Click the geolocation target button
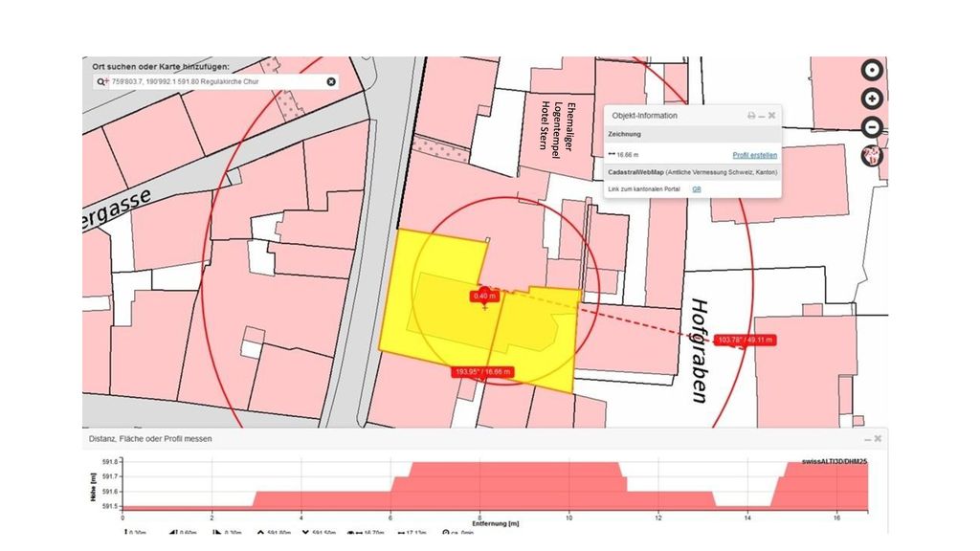The image size is (980, 551). click(x=872, y=70)
